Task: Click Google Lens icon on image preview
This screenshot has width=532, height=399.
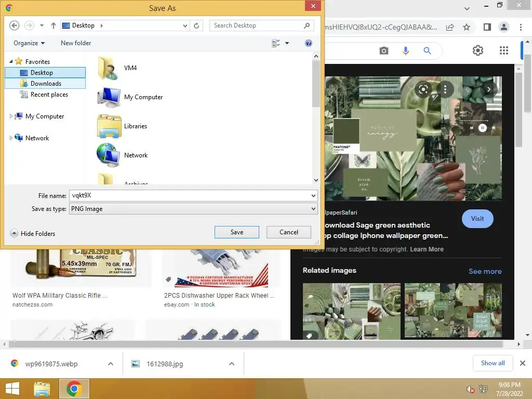Action: click(423, 89)
